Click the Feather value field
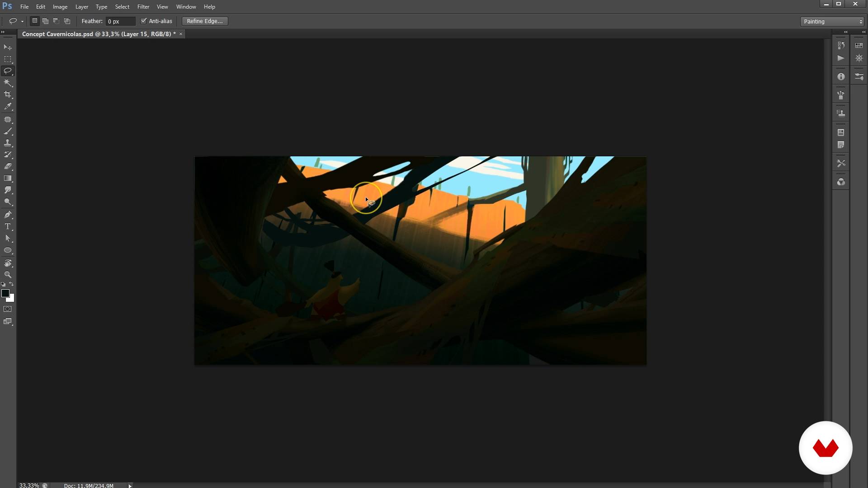This screenshot has height=488, width=868. coord(120,21)
